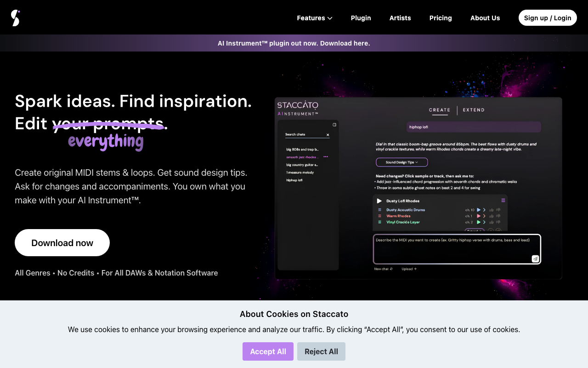Open options dots for smooth jazz rhodes chat
This screenshot has height=368, width=588.
(326, 157)
